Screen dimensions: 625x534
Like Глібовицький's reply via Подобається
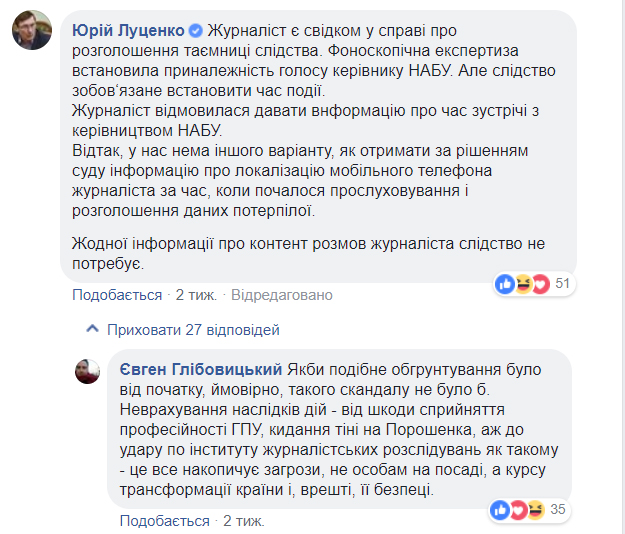(165, 521)
